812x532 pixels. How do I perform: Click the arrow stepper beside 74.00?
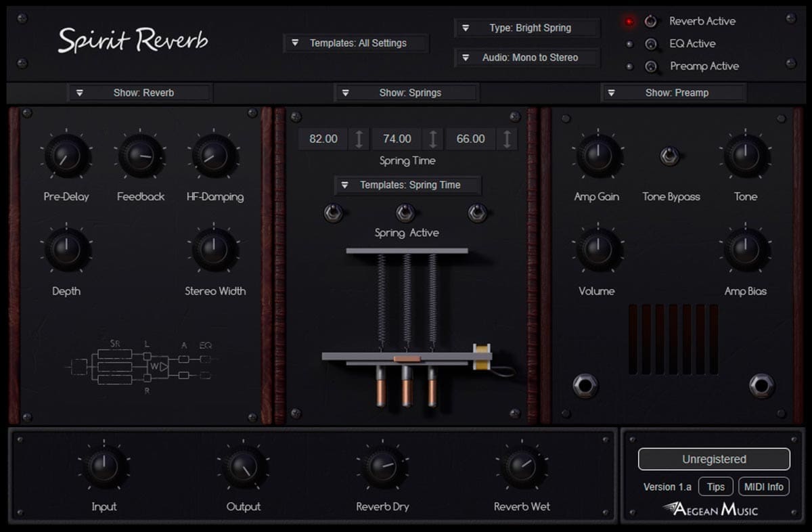click(433, 139)
